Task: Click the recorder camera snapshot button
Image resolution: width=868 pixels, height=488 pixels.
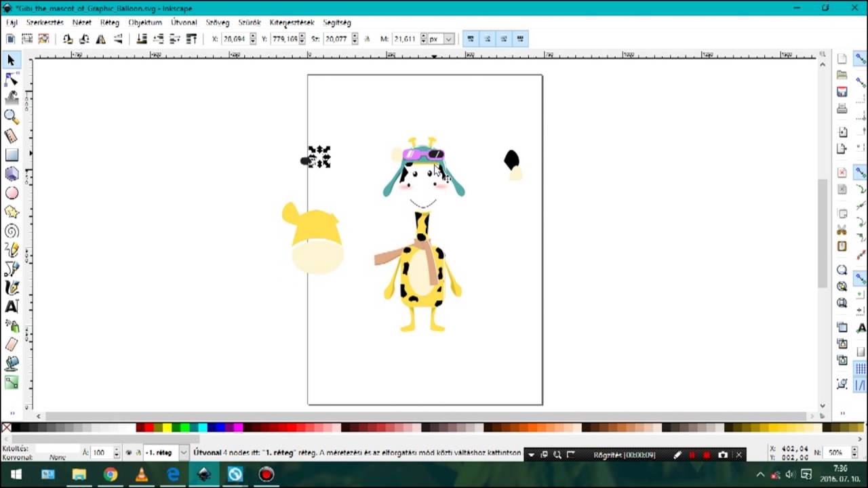Action: point(723,455)
